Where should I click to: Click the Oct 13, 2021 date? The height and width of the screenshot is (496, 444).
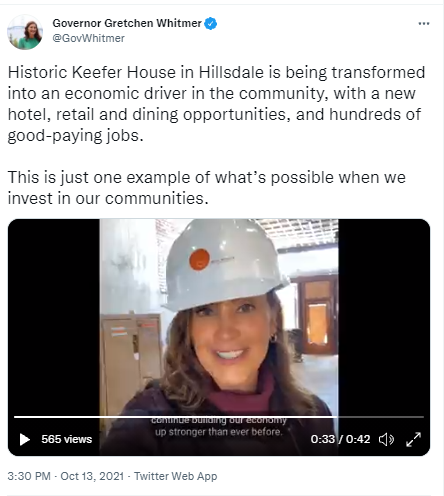(x=92, y=476)
